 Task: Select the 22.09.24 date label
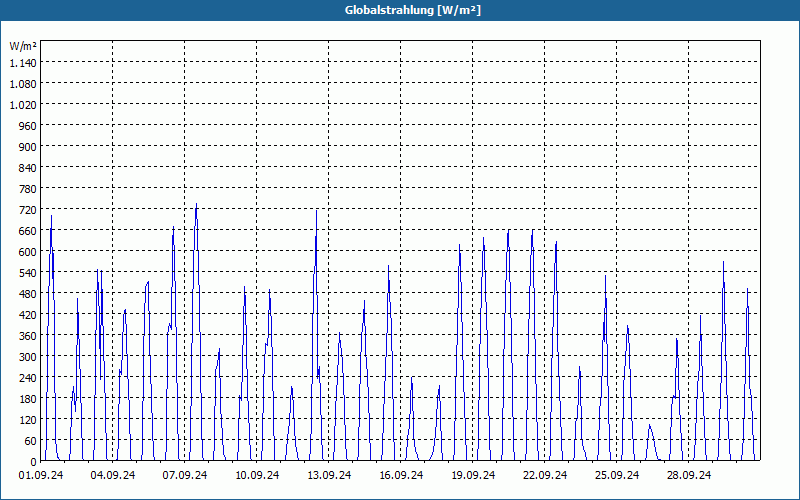544,475
